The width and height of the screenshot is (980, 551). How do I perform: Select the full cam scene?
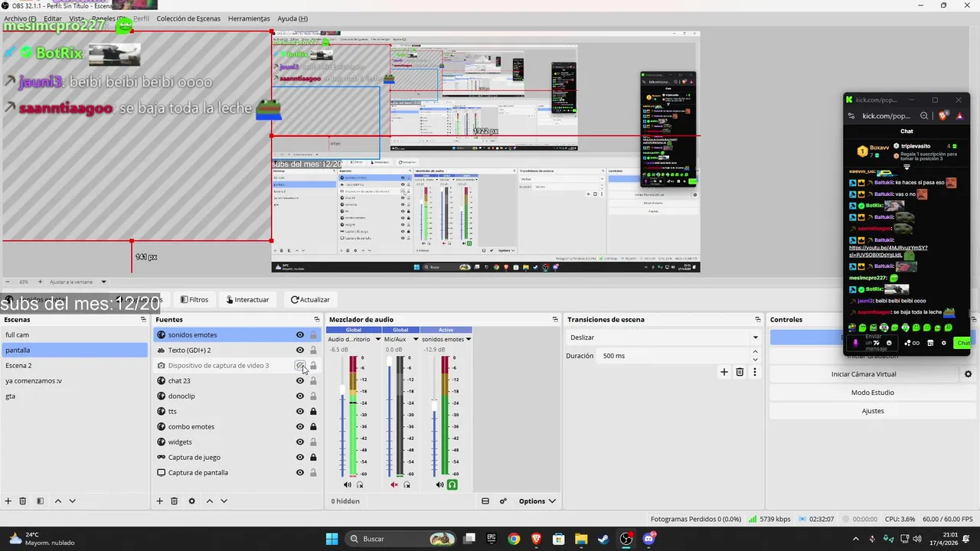pyautogui.click(x=74, y=334)
